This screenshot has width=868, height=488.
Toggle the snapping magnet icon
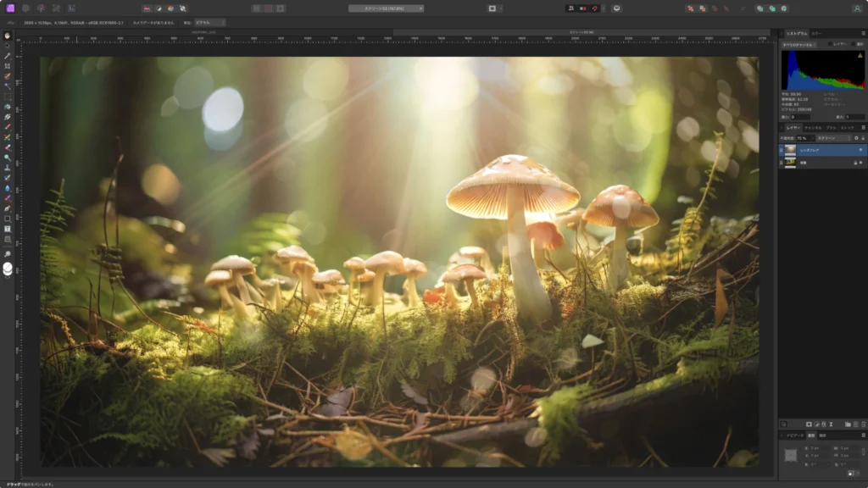pos(594,8)
